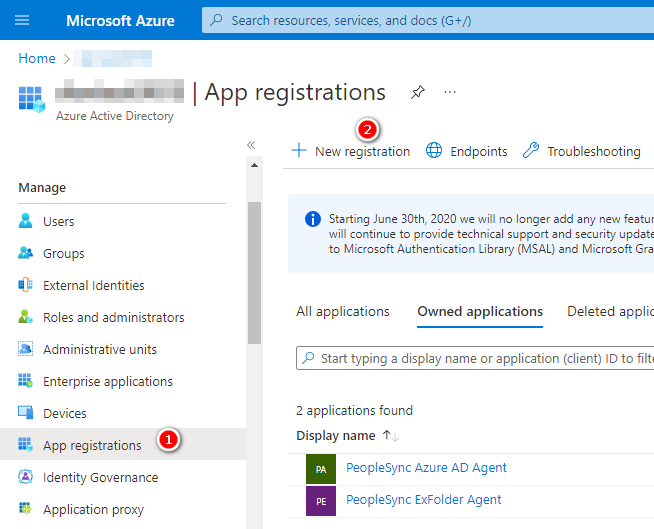Image resolution: width=654 pixels, height=529 pixels.
Task: Click the purple PE application tile
Action: click(321, 501)
